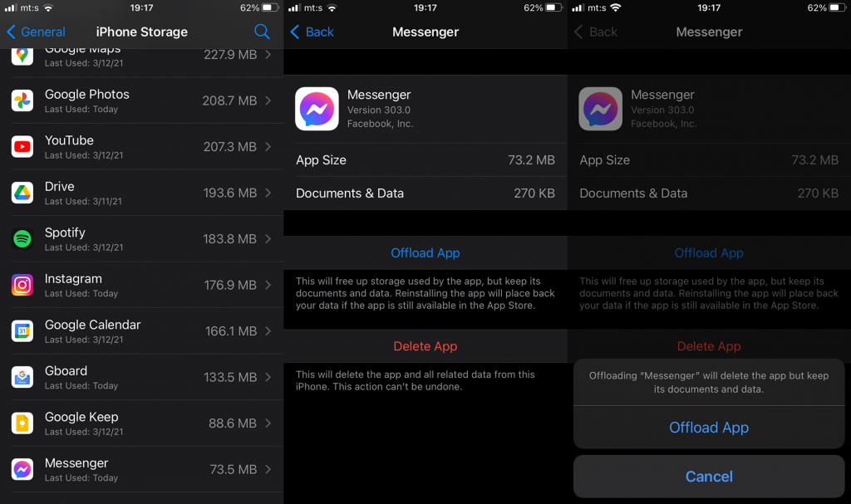Expand Google Keep row chevron
851x504 pixels.
click(x=268, y=423)
